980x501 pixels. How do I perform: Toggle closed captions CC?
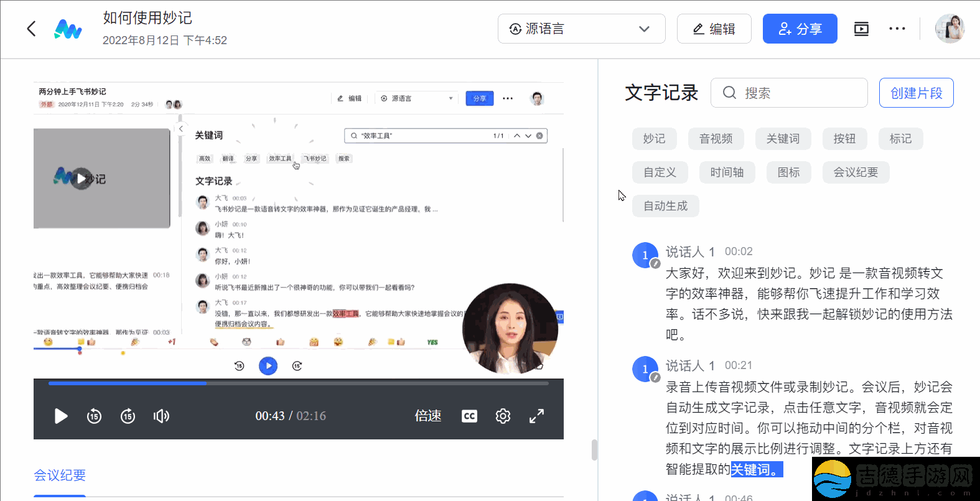469,416
